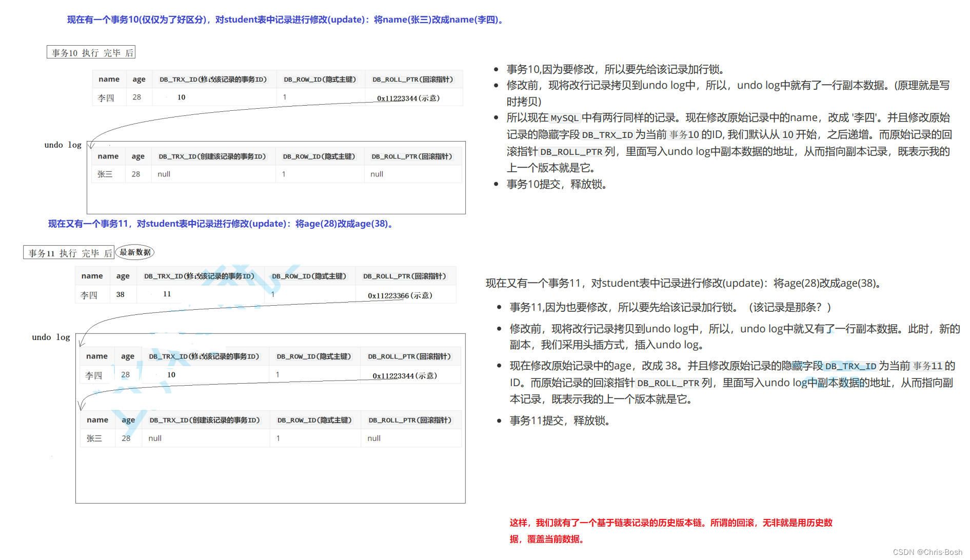970x560 pixels.
Task: Click the blue heading about 事务10 update
Action: [286, 19]
